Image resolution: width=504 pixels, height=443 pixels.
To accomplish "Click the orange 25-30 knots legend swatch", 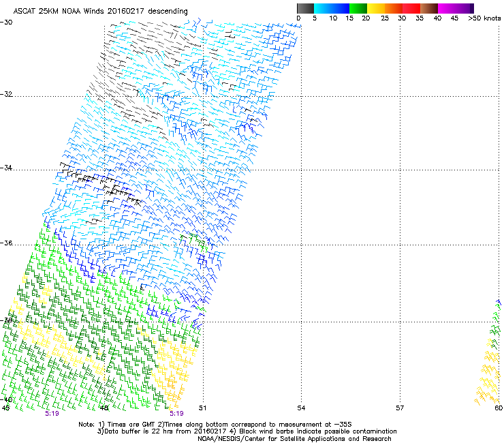I will [394, 8].
